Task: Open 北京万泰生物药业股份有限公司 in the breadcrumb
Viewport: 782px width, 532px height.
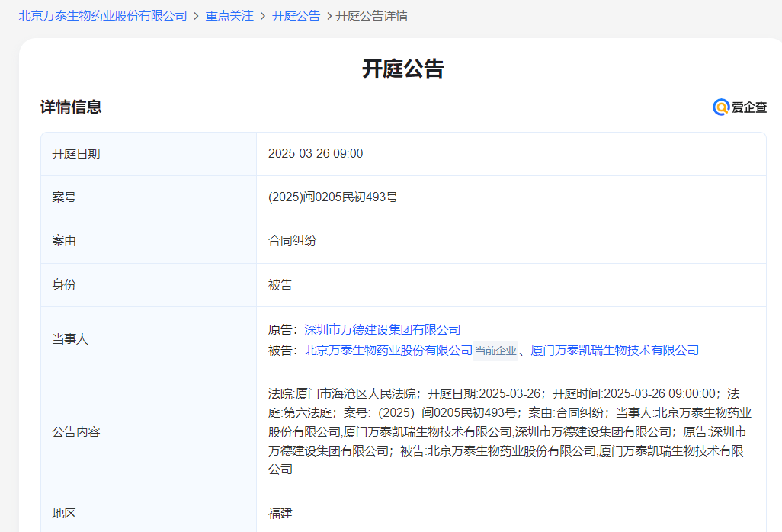Action: [x=103, y=16]
